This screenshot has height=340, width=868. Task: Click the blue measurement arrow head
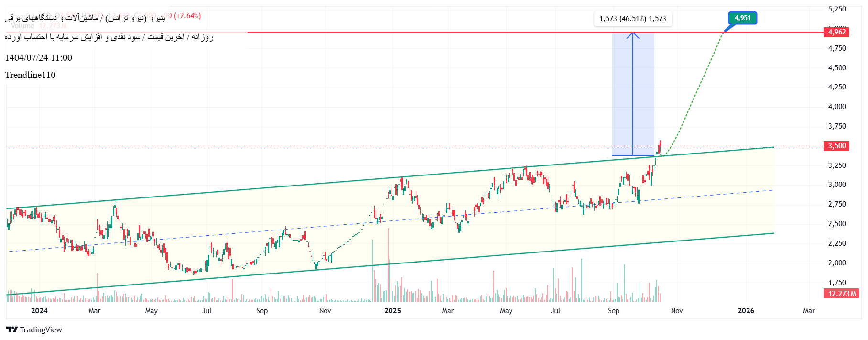pos(633,34)
